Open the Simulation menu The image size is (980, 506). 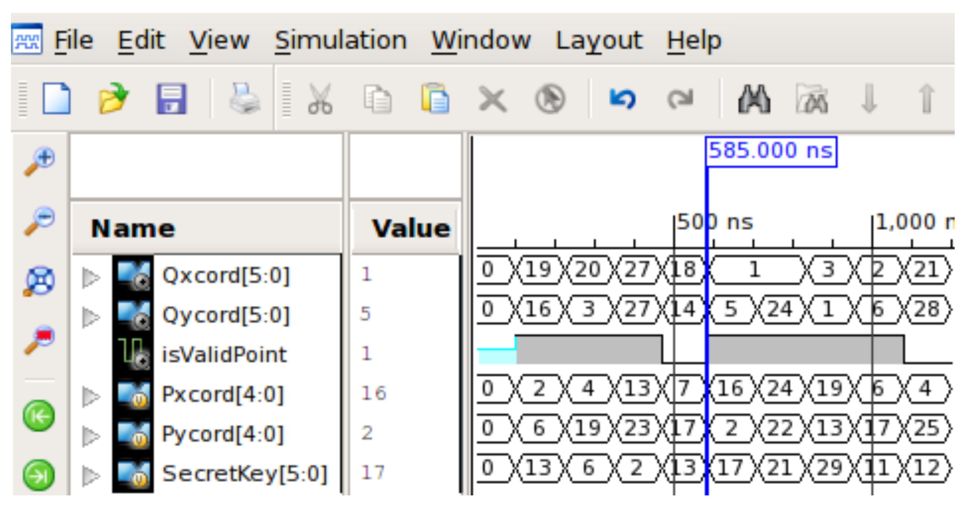pos(341,40)
